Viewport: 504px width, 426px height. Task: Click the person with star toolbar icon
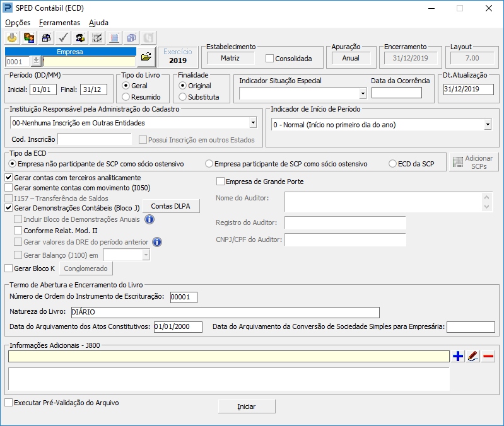pyautogui.click(x=80, y=38)
